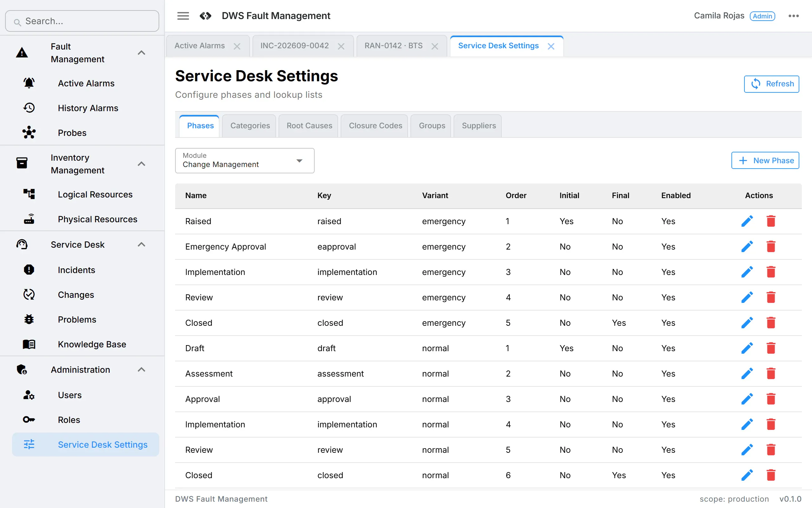Click the Incidents exclamation icon
Screen dimensions: 812x508
tap(29, 270)
